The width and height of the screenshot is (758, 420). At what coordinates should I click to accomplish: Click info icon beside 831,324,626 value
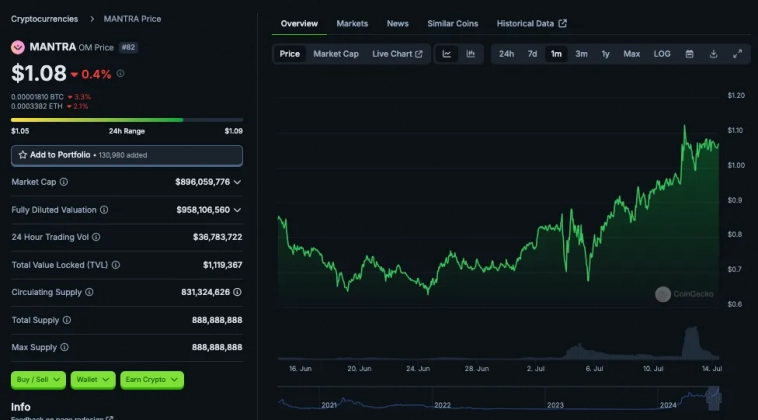pyautogui.click(x=237, y=292)
